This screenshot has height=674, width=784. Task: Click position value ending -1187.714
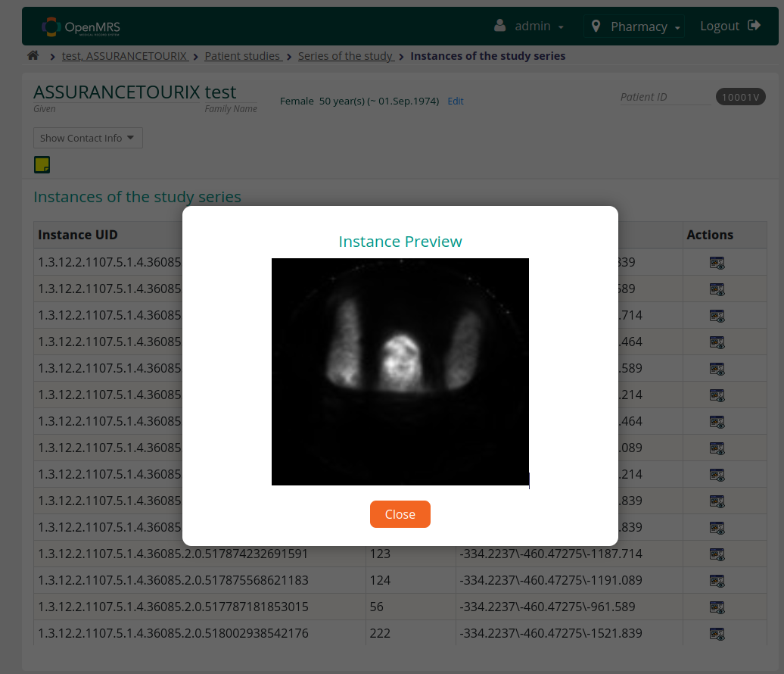click(550, 554)
